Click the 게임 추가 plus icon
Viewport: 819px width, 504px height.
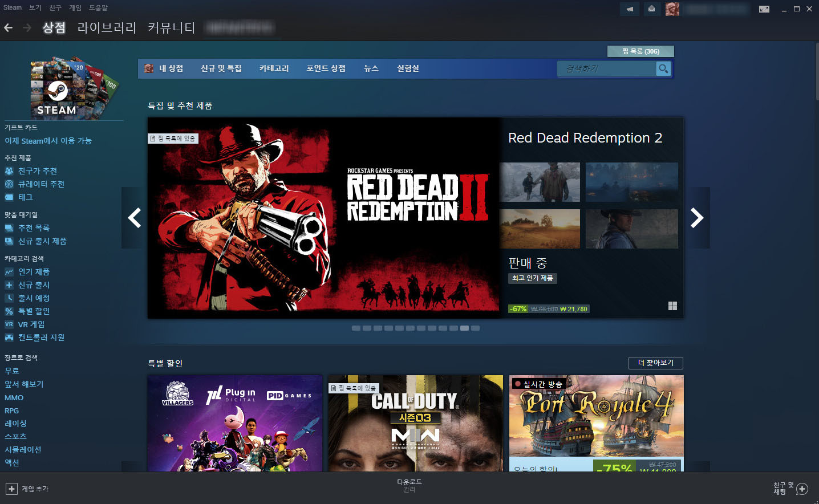(x=11, y=489)
